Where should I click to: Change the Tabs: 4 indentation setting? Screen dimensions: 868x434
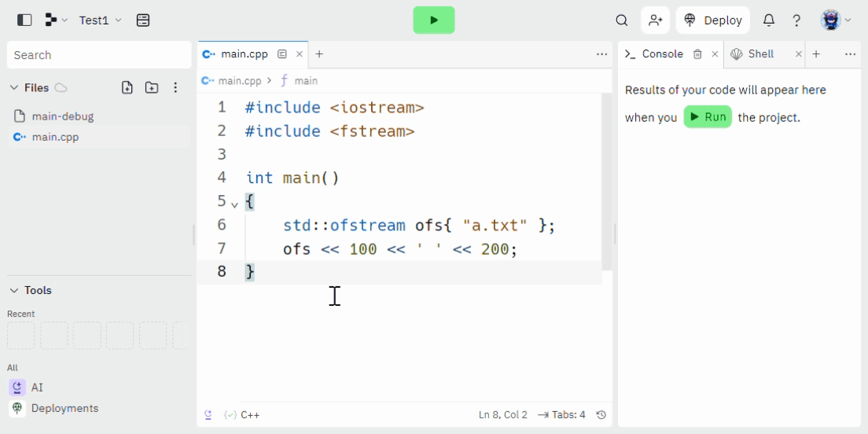(x=561, y=414)
